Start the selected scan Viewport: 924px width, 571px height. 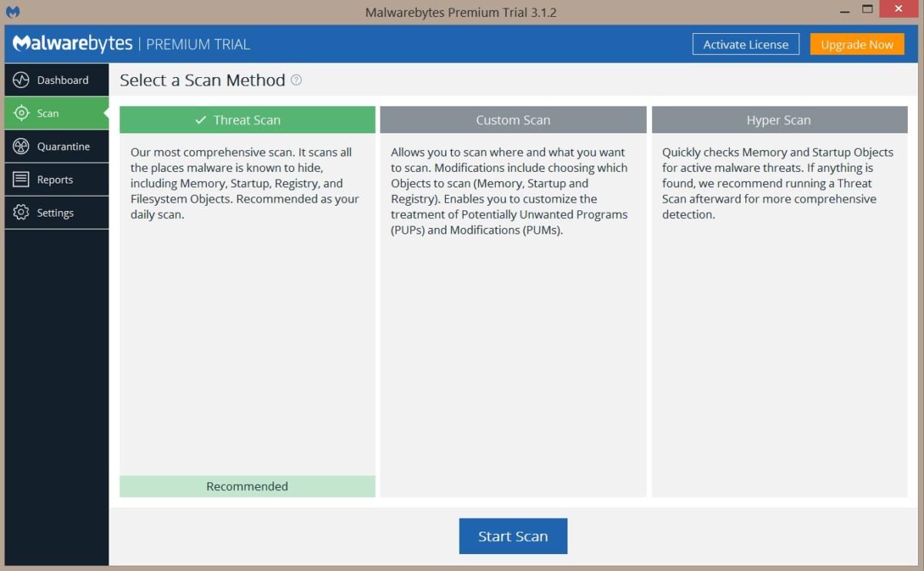(513, 536)
